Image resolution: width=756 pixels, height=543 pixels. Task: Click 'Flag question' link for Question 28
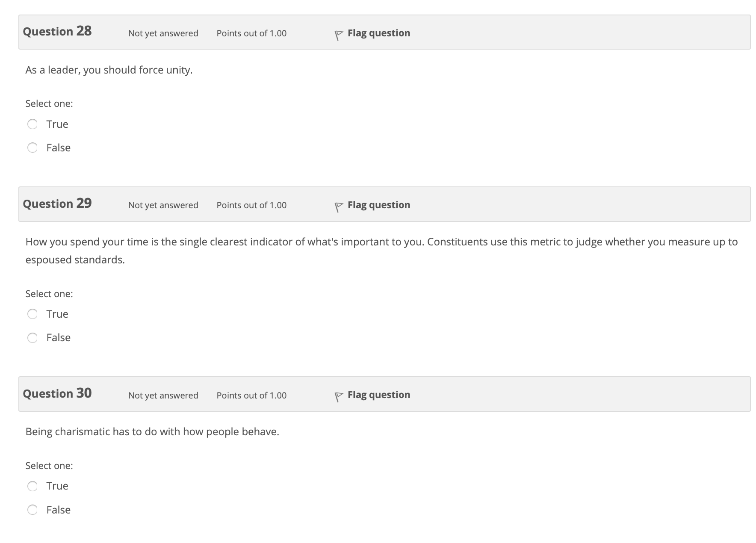(x=379, y=33)
